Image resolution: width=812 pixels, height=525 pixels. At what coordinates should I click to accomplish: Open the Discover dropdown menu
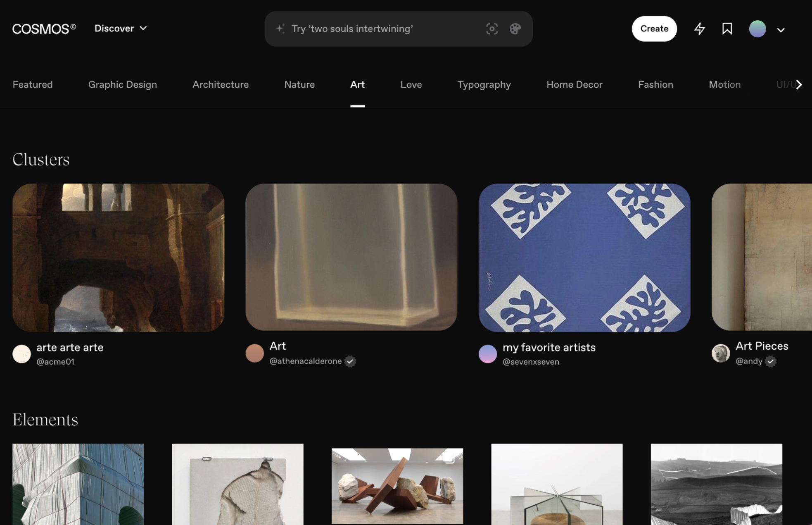point(121,29)
